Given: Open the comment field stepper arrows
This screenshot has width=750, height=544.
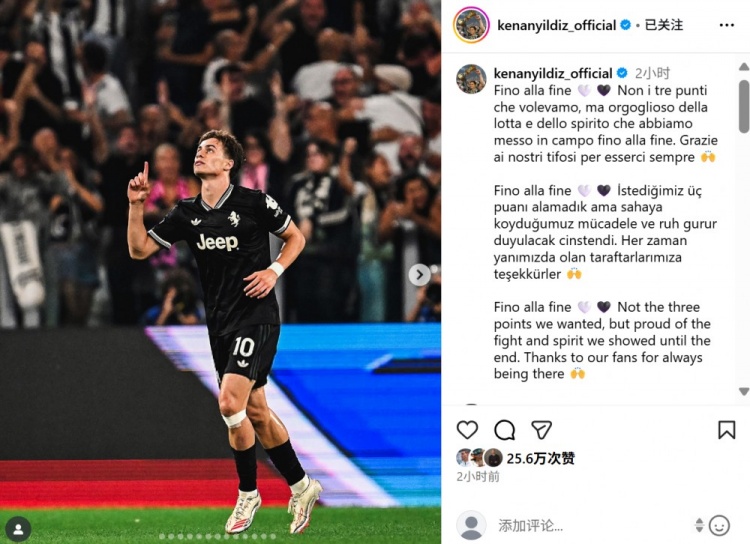Looking at the screenshot, I should [x=699, y=525].
